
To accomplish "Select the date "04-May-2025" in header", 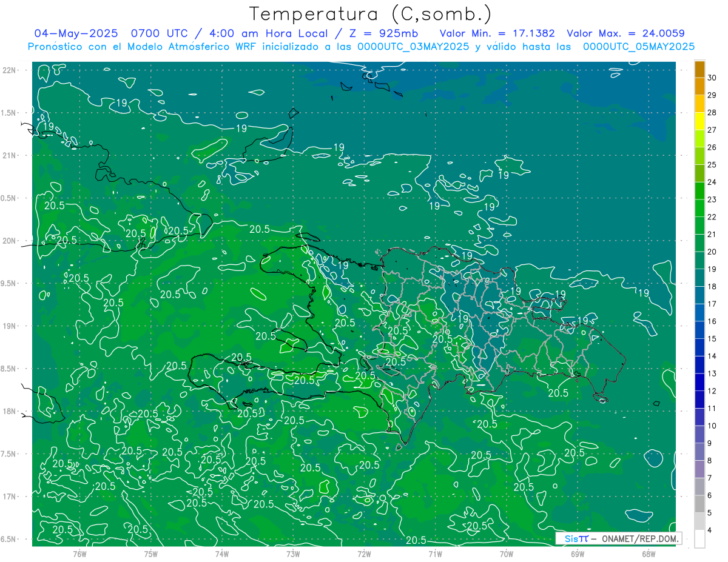I will click(75, 33).
